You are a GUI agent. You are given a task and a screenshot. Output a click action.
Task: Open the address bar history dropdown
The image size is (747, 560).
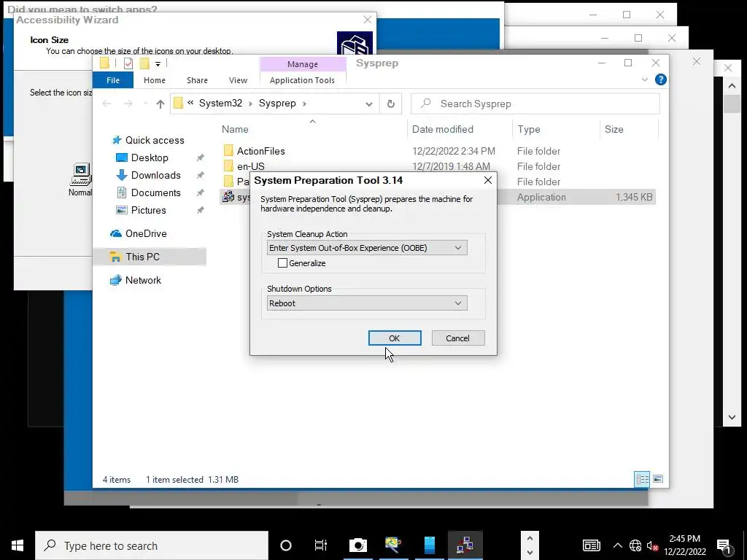(368, 104)
